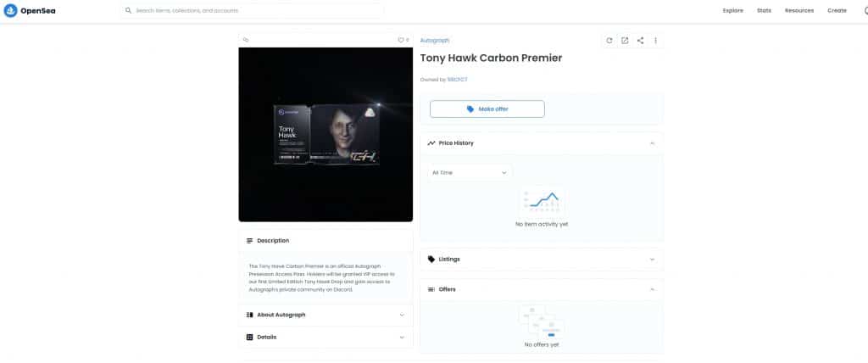Focus the search items, collections, and accounts field

tap(252, 10)
